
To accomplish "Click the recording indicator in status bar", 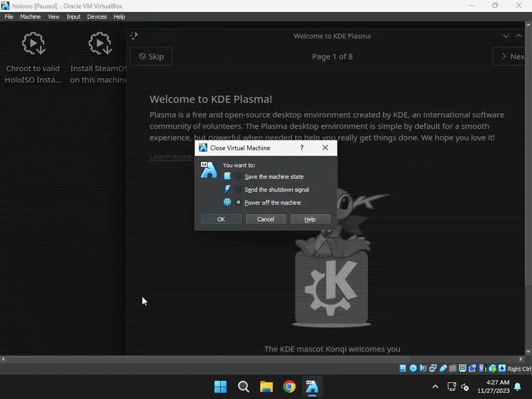I will tap(472, 368).
